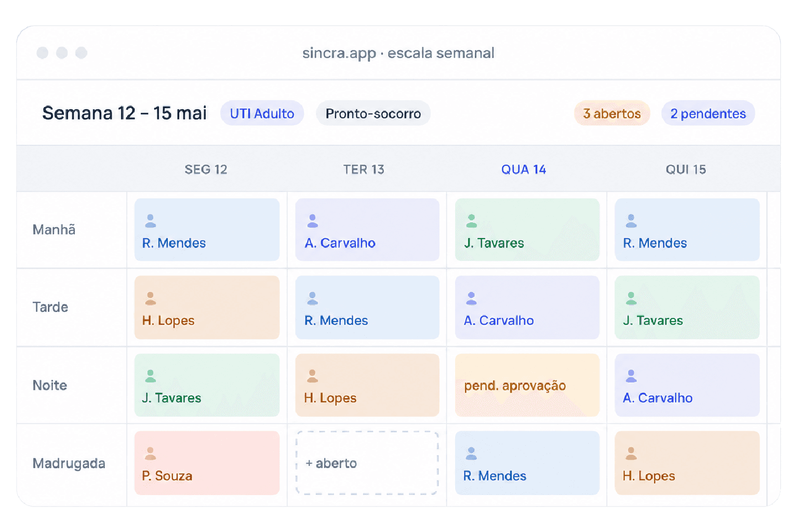Click J. Tavares name in Thursday Tarde

pyautogui.click(x=653, y=321)
